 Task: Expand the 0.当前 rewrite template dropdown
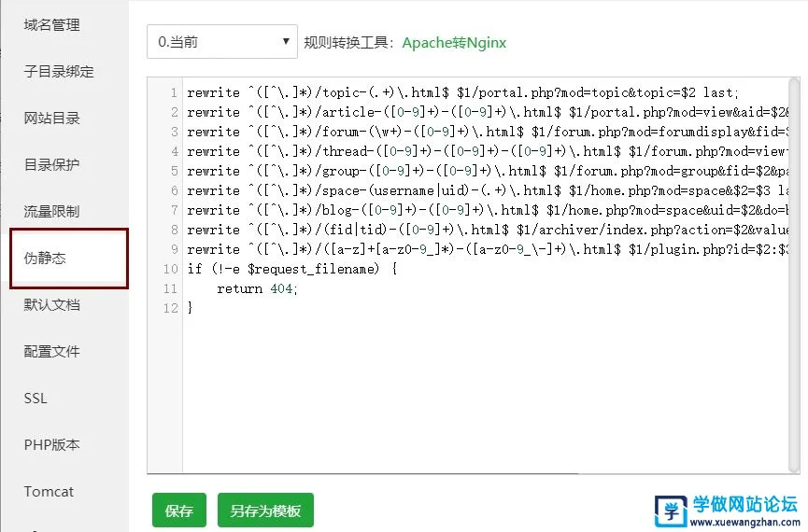pos(222,42)
